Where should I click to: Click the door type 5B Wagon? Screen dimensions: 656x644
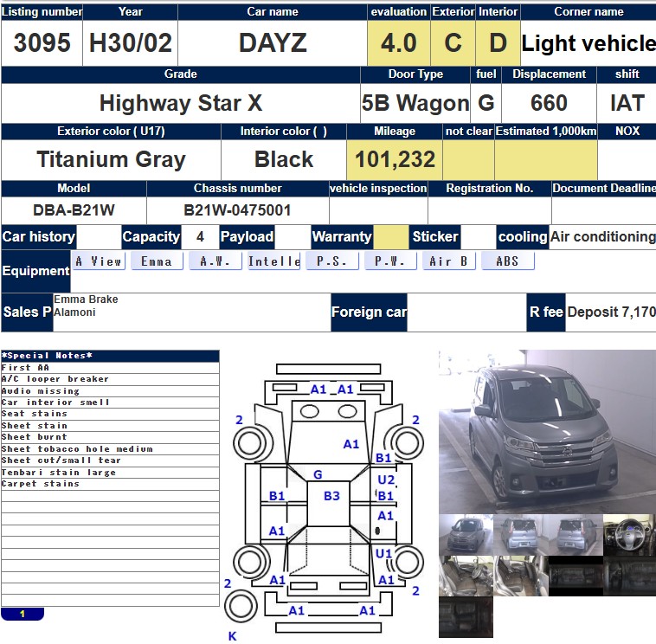pyautogui.click(x=415, y=103)
